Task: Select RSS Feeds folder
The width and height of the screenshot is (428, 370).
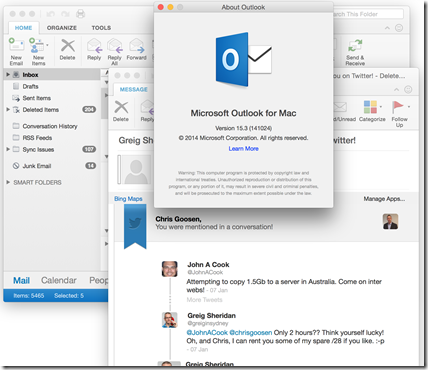Action: 53,138
